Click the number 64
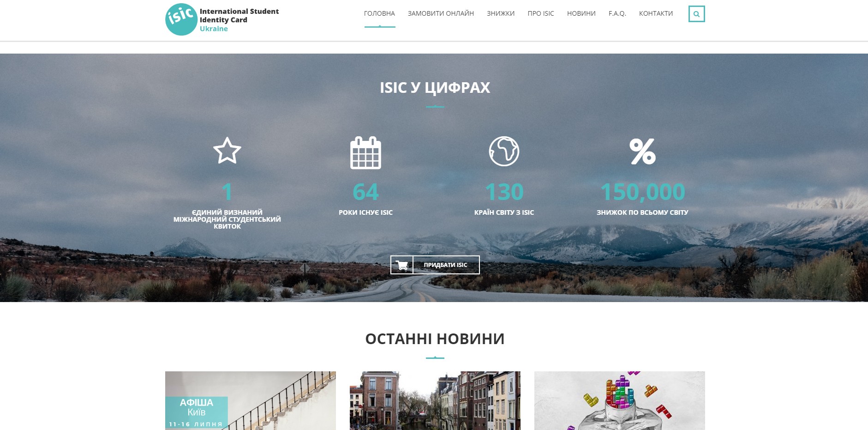The height and width of the screenshot is (430, 868). (365, 192)
